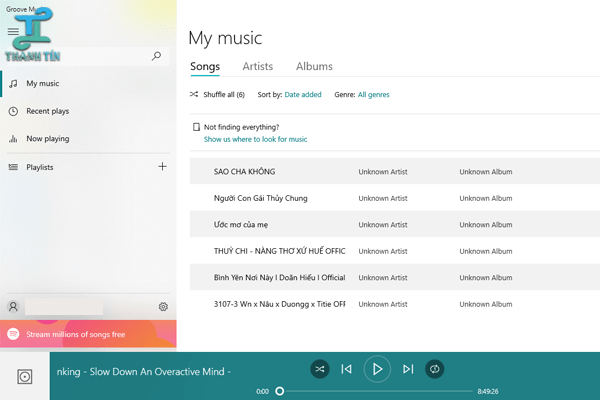600x400 pixels.
Task: Go to the previous track
Action: [346, 369]
